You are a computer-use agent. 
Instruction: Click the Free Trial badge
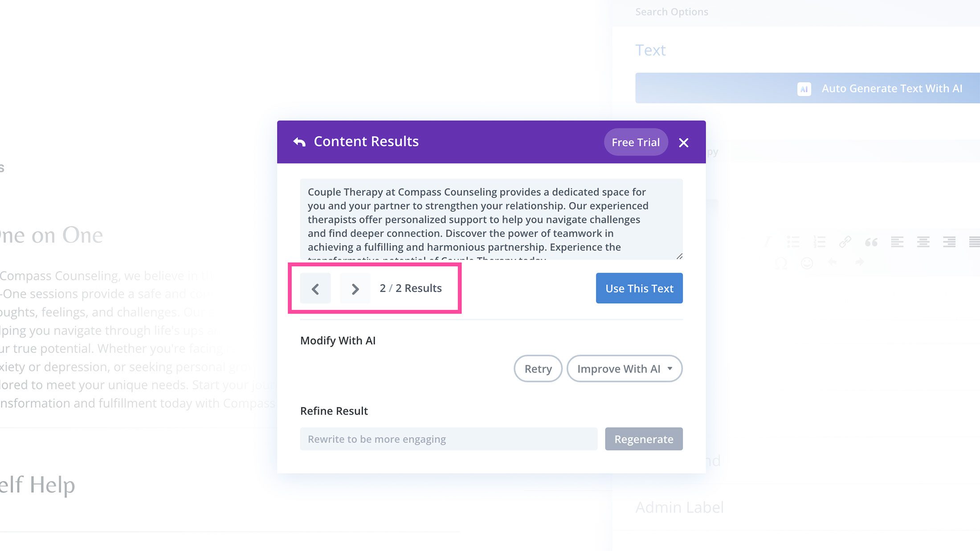635,142
